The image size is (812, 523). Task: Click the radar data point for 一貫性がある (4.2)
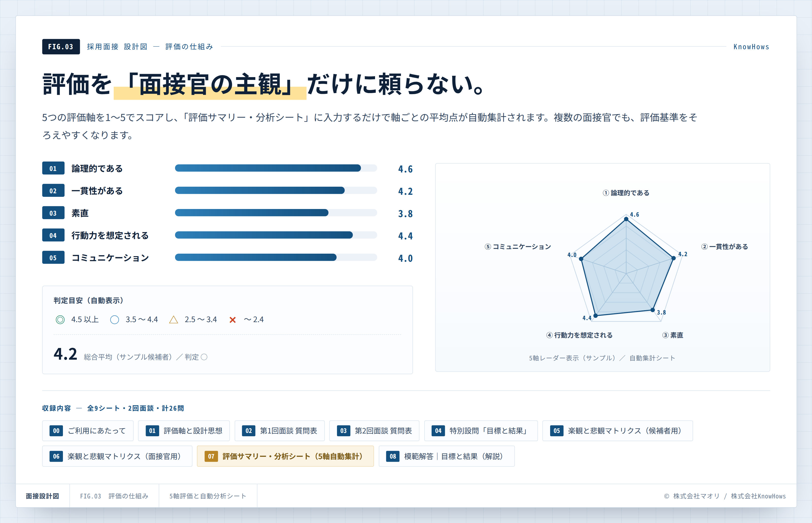click(x=673, y=258)
